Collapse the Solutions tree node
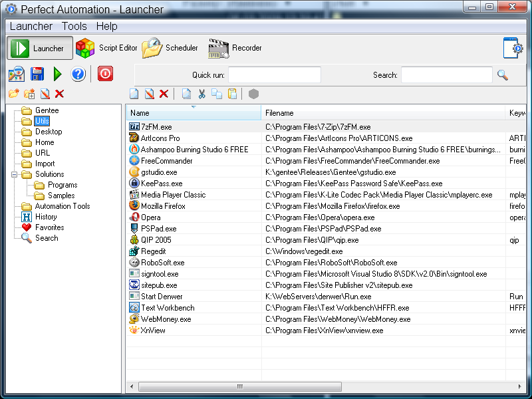 [14, 174]
